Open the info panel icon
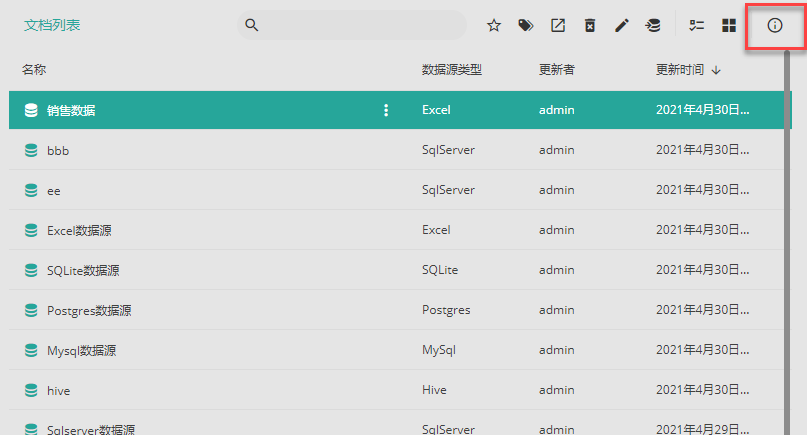Viewport: 807px width, 435px height. coord(775,25)
